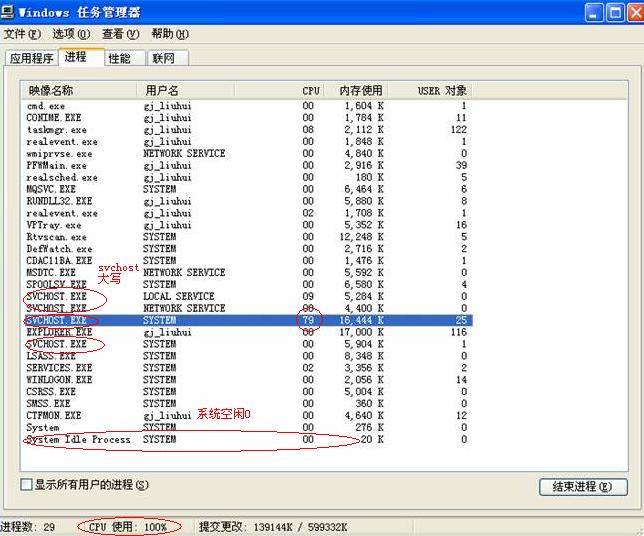Open the 帮助(H) menu
The height and width of the screenshot is (536, 644).
[170, 34]
